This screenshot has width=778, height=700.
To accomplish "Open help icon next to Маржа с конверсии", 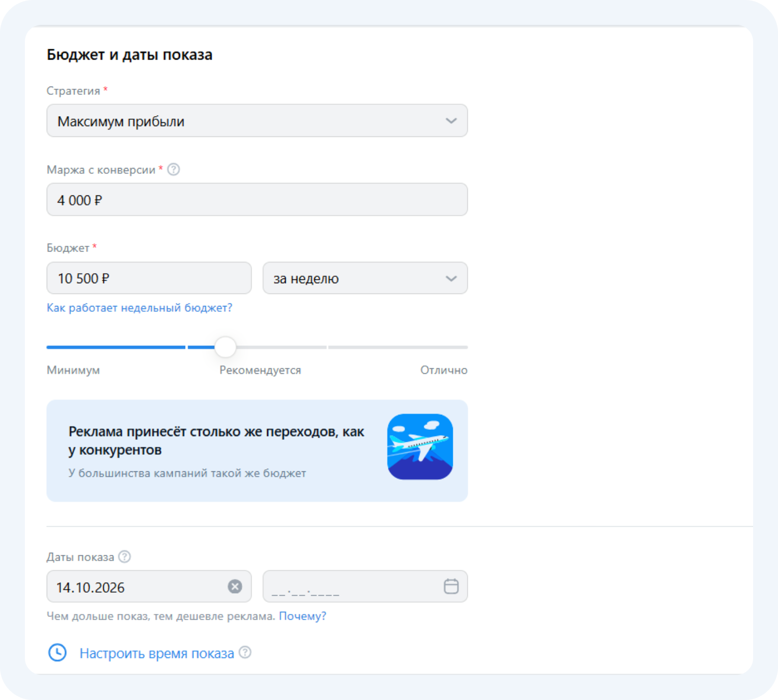I will coord(174,170).
